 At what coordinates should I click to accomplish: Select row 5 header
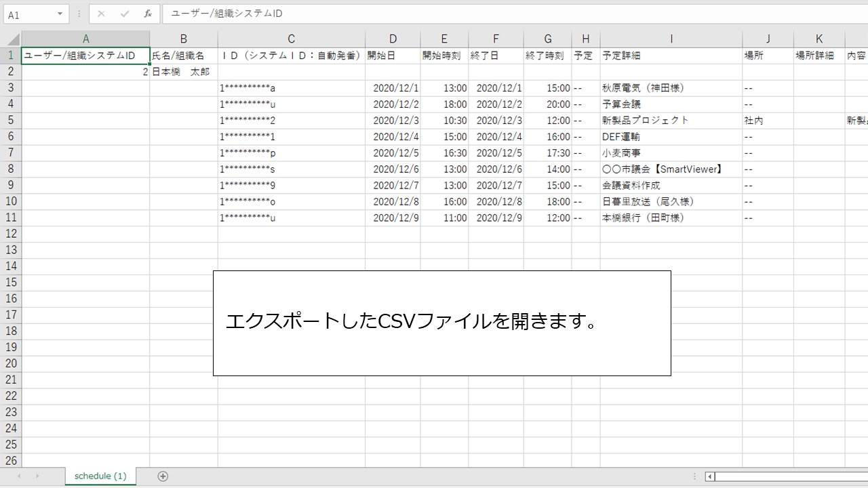click(x=11, y=120)
